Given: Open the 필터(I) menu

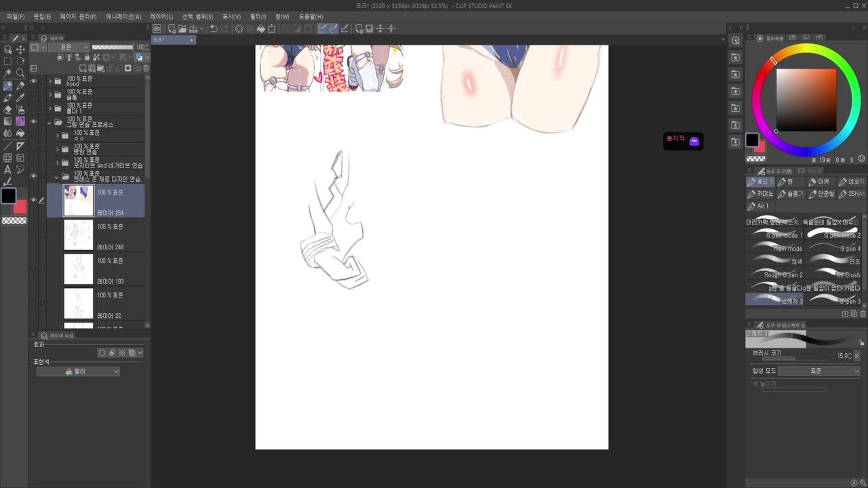Looking at the screenshot, I should coord(258,17).
